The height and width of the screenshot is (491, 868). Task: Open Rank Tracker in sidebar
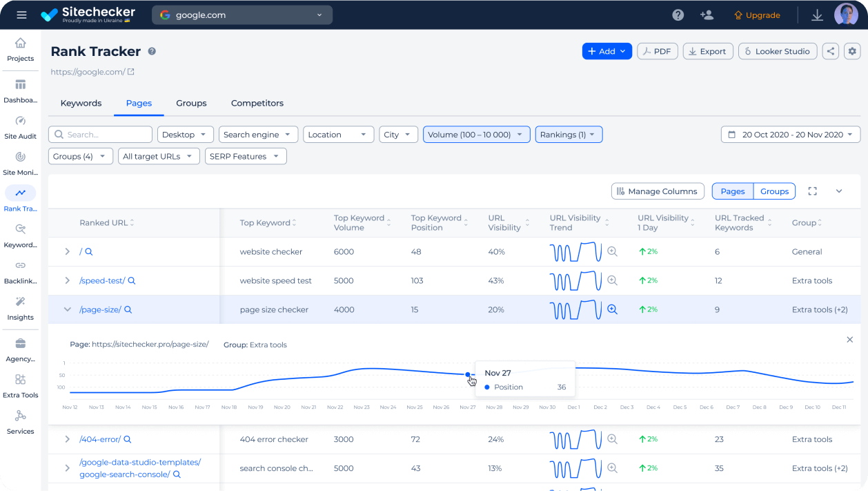point(21,200)
